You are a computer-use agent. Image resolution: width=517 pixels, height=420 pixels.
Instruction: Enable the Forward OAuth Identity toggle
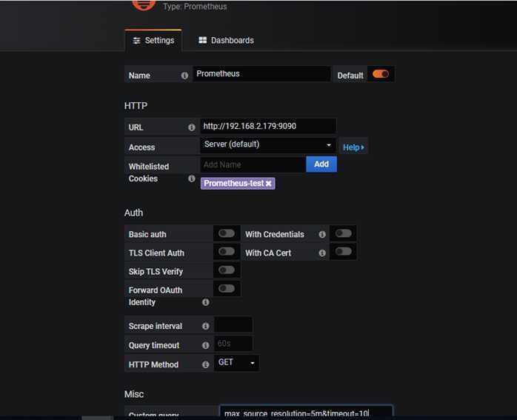[x=227, y=288]
